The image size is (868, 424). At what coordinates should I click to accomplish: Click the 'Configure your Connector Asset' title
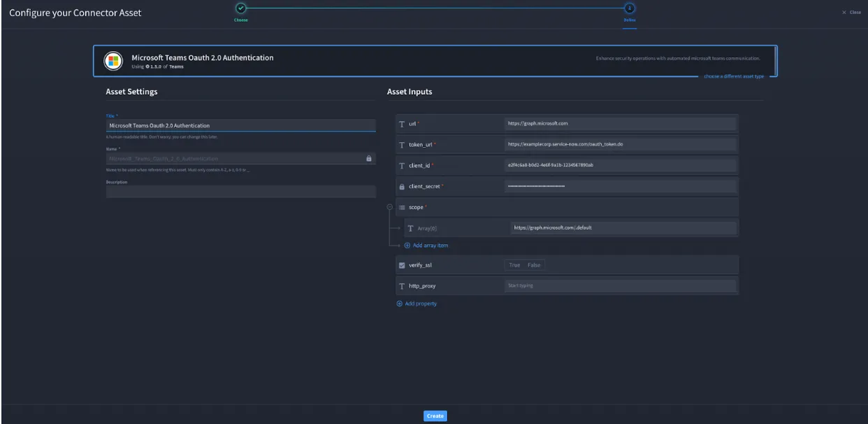click(75, 13)
